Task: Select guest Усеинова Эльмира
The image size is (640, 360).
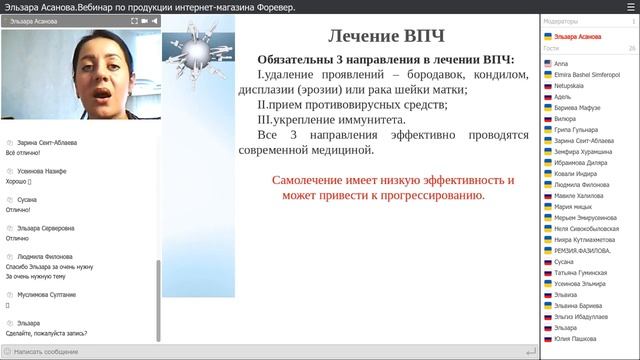Action: [580, 284]
